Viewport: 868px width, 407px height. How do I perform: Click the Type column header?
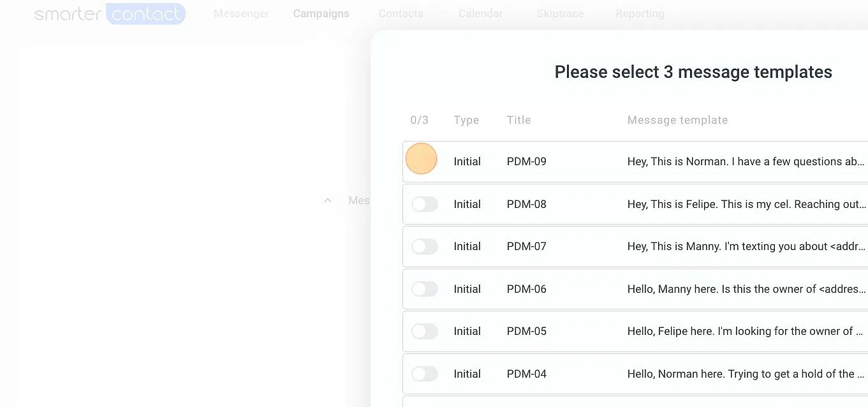point(466,120)
